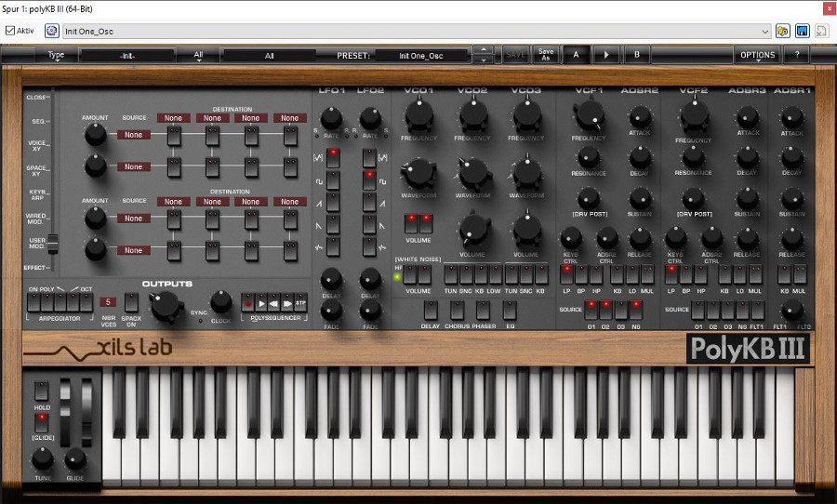This screenshot has width=837, height=504.
Task: Select LFO2 triangle waveform button
Action: coord(369,159)
